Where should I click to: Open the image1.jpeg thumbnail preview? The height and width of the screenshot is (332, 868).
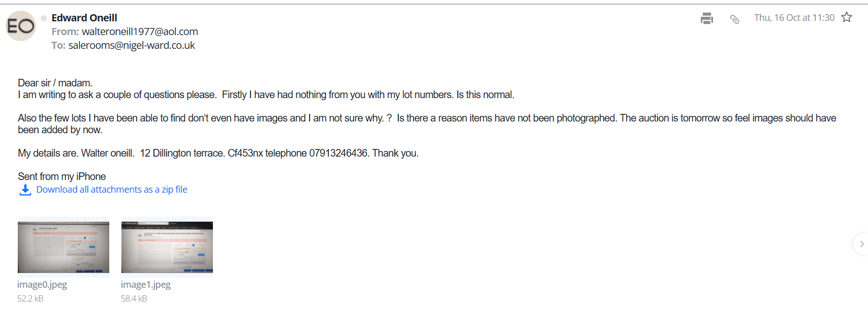tap(167, 245)
